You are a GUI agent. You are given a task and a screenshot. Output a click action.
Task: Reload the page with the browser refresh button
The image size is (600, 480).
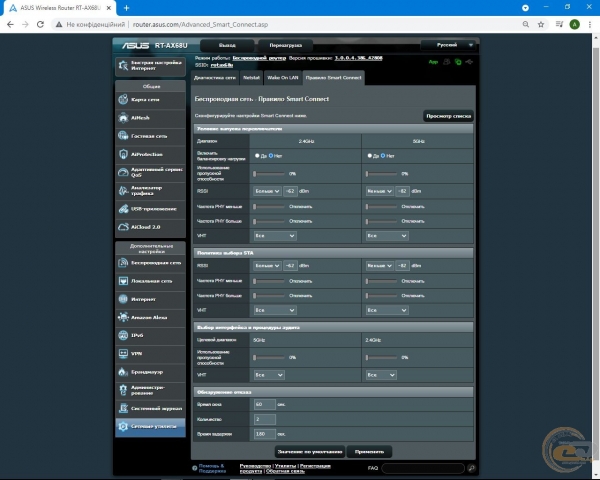40,24
